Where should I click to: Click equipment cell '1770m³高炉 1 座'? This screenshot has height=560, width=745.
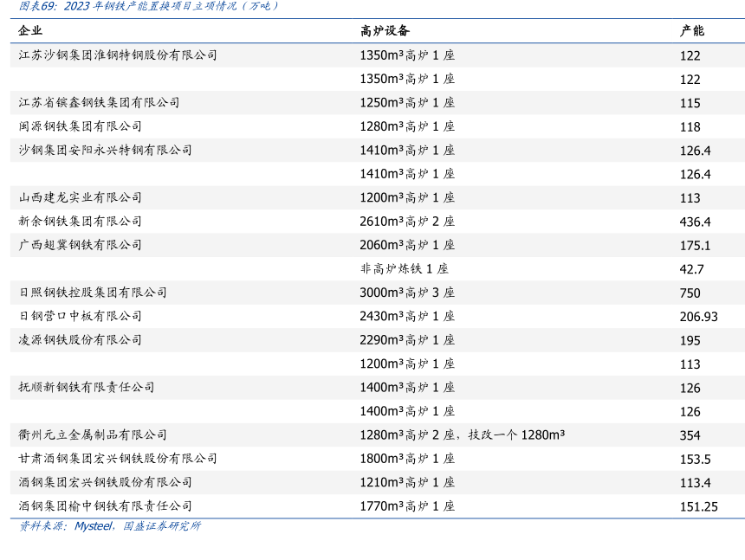(407, 505)
